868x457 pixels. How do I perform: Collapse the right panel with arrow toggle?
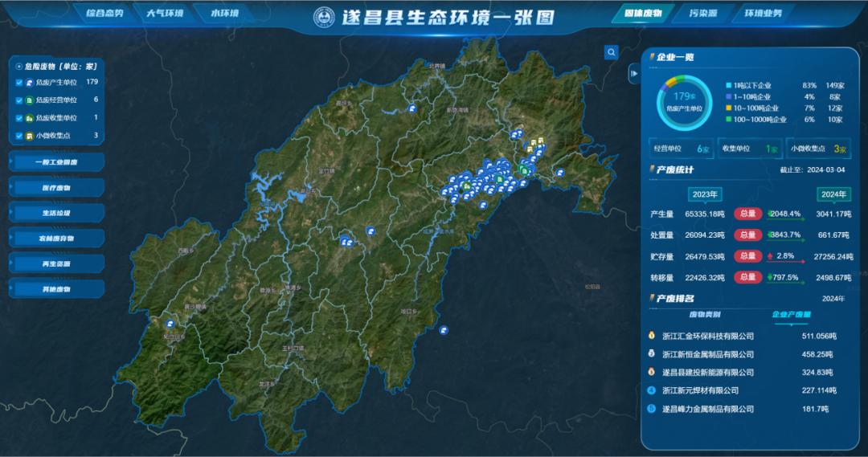click(634, 74)
